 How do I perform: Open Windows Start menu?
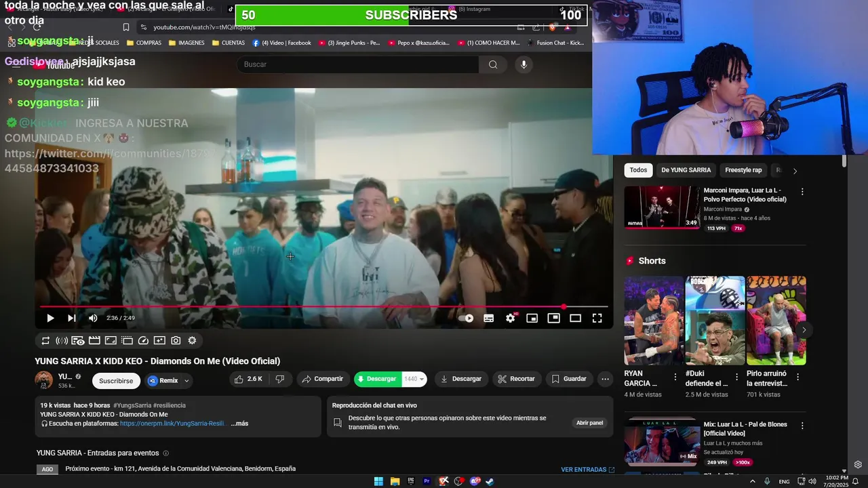[378, 481]
